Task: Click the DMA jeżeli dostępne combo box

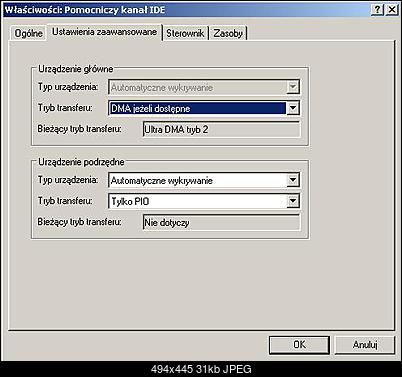Action: tap(204, 108)
